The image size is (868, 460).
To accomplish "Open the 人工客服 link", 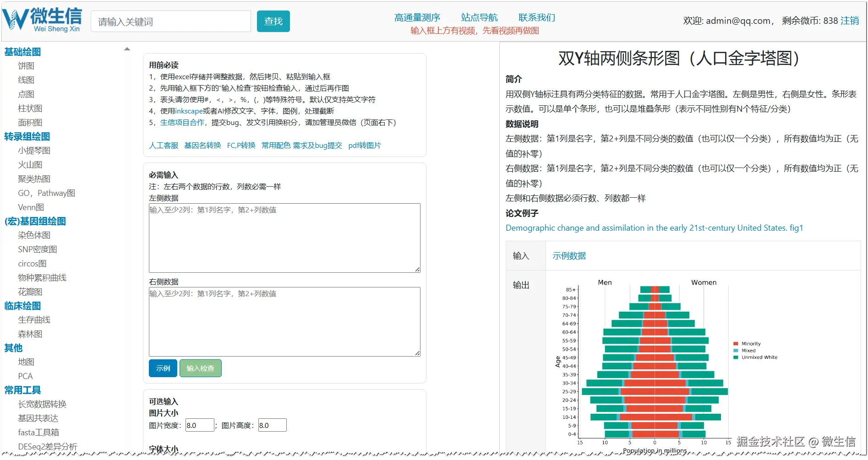I will (x=164, y=145).
